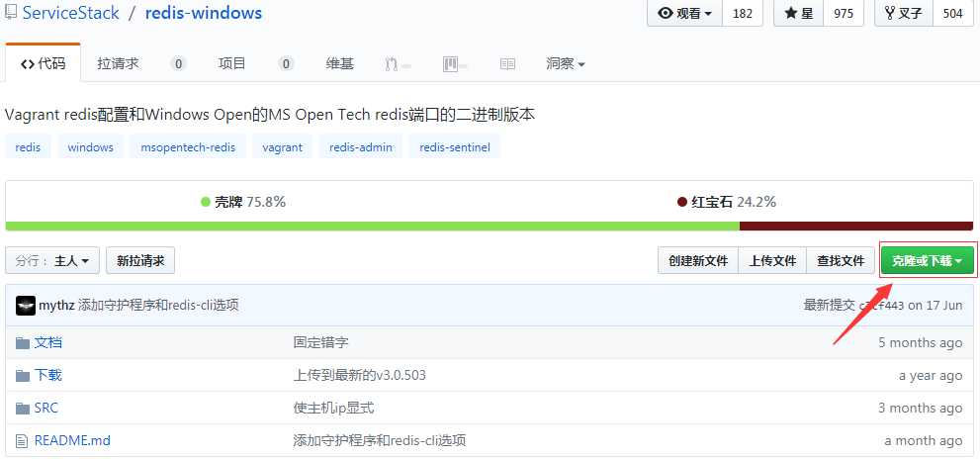This screenshot has width=980, height=459.
Task: Click the redis-sentinel topic tag
Action: pos(454,147)
